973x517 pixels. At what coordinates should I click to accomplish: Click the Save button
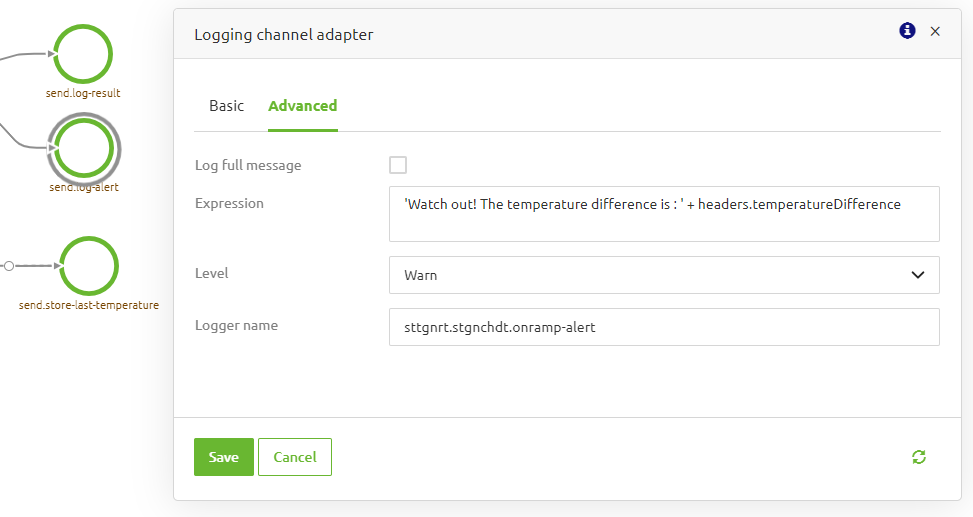224,457
